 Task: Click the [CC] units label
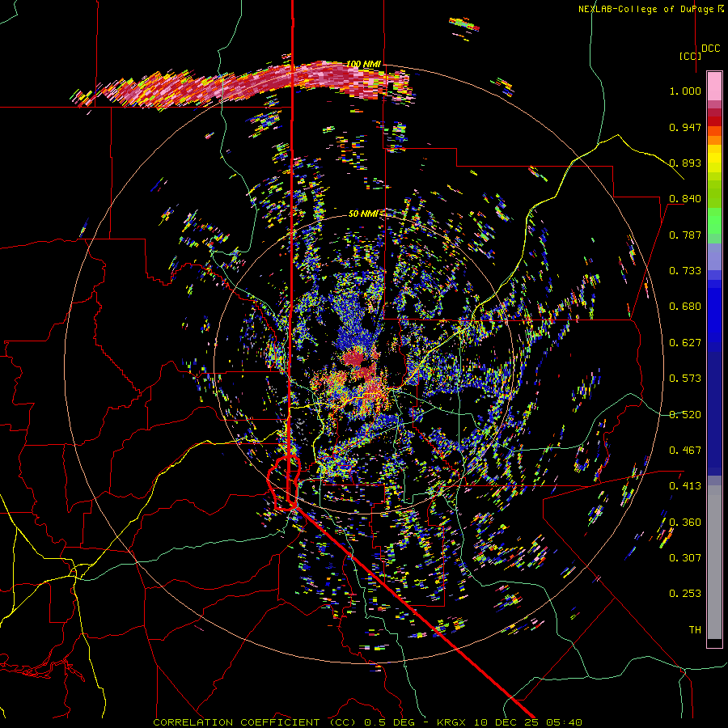[x=691, y=56]
